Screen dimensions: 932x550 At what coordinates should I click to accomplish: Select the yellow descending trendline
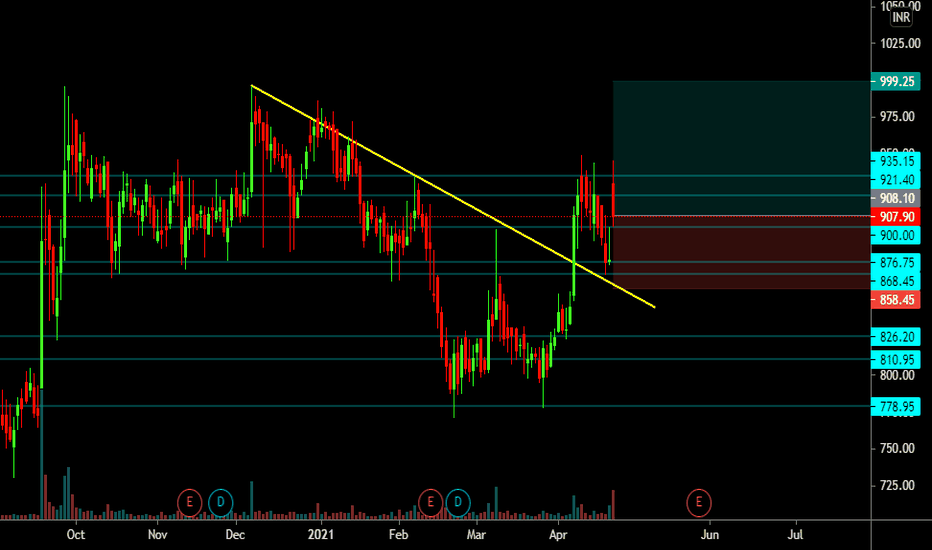click(x=452, y=196)
